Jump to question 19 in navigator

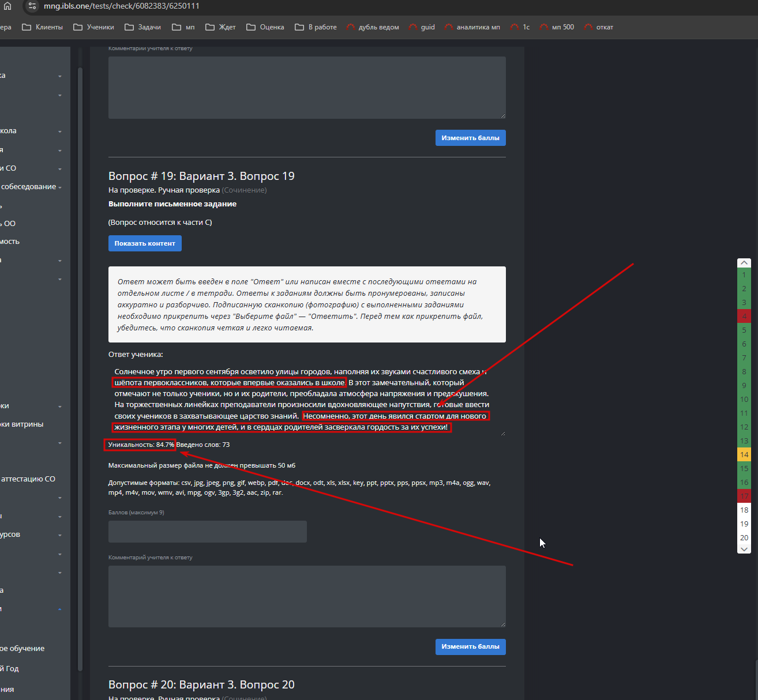coord(744,524)
